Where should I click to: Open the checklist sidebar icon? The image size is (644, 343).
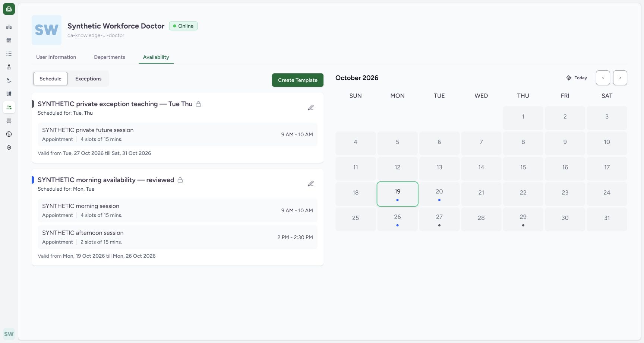(x=9, y=54)
